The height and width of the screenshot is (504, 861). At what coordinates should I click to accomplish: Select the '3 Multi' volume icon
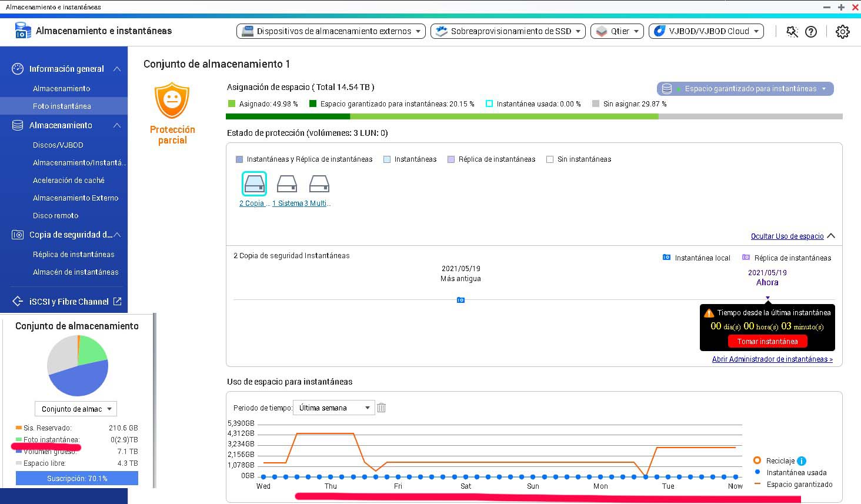319,184
